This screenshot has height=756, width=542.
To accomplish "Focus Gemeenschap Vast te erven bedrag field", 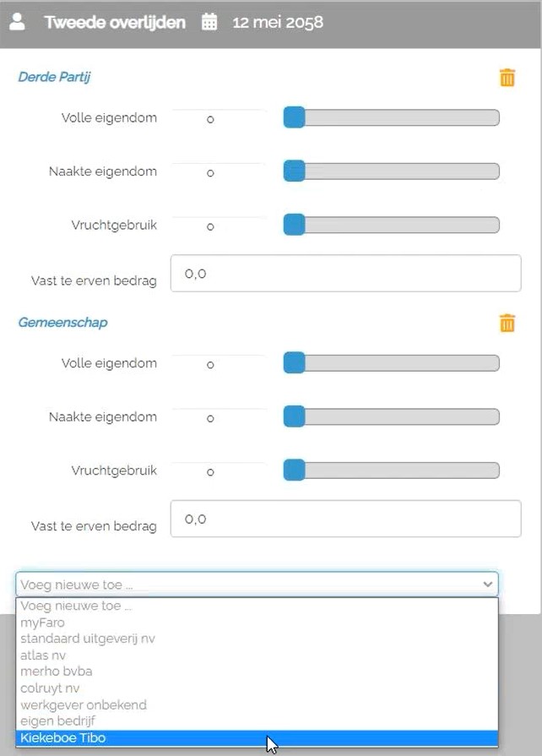I will (x=345, y=519).
